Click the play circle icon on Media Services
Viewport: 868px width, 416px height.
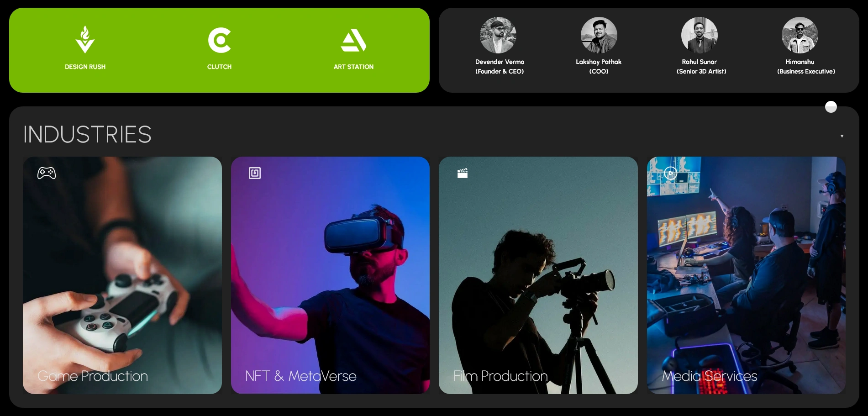(x=670, y=173)
